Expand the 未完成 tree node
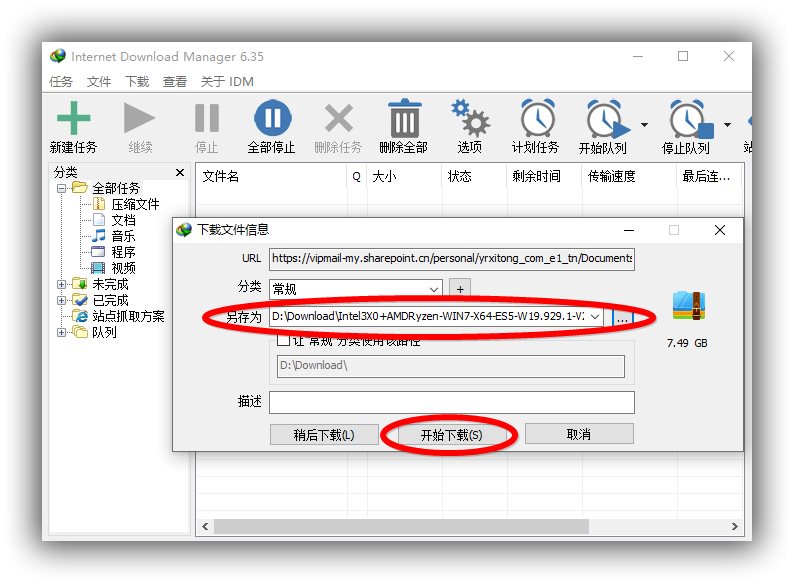The height and width of the screenshot is (583, 794). pyautogui.click(x=62, y=284)
